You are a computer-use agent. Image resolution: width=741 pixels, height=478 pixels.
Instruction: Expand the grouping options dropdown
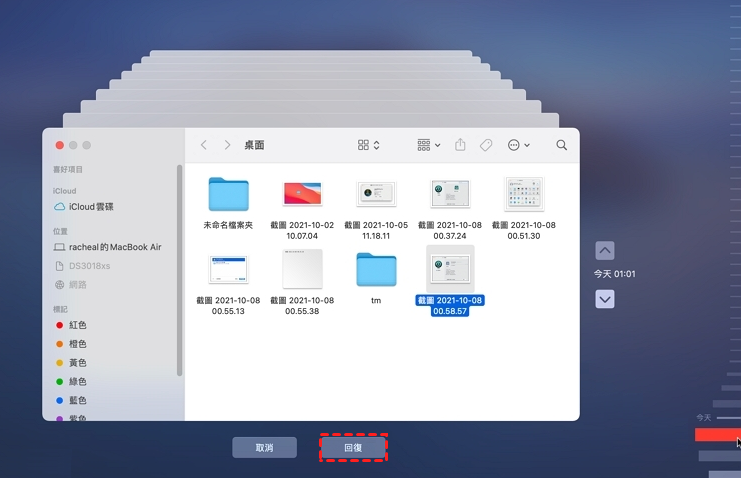[x=428, y=145]
